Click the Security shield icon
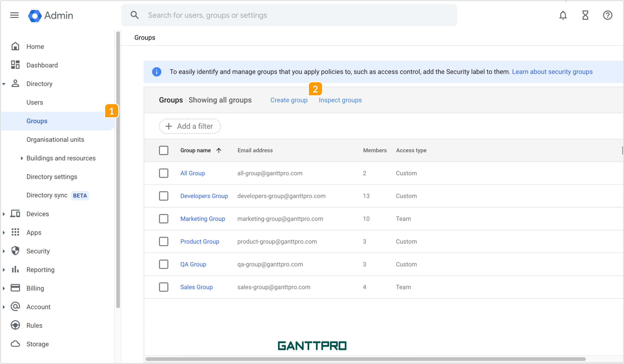The width and height of the screenshot is (624, 364). click(x=15, y=251)
